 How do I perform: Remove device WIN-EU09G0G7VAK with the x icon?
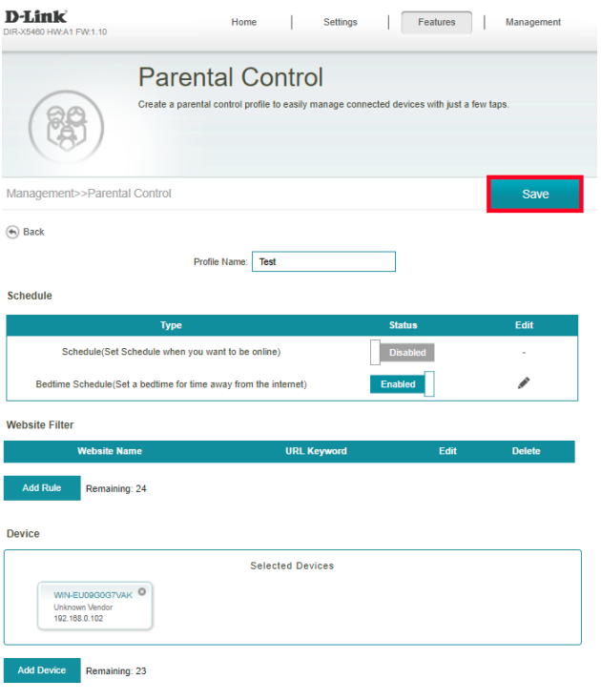point(142,591)
